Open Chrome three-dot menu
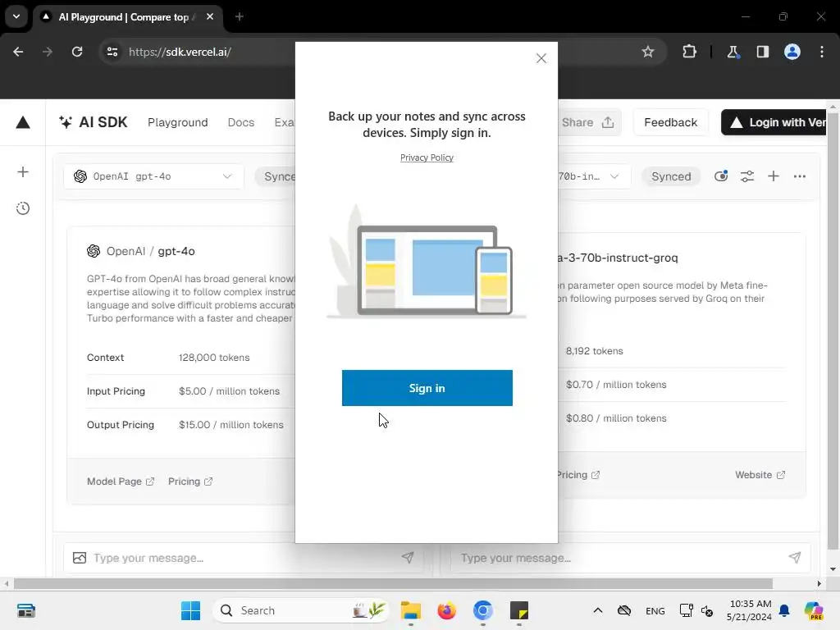 (822, 52)
